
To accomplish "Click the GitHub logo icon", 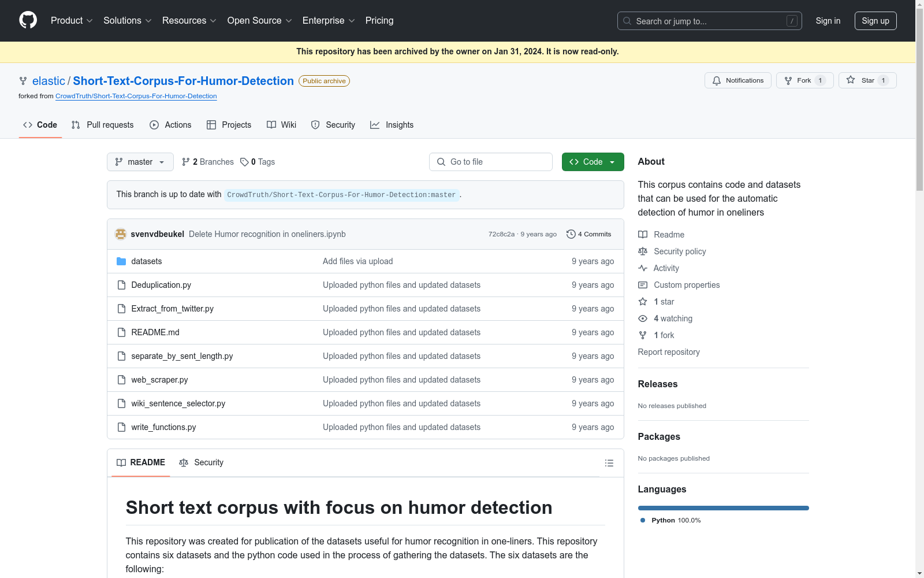I will pyautogui.click(x=28, y=20).
